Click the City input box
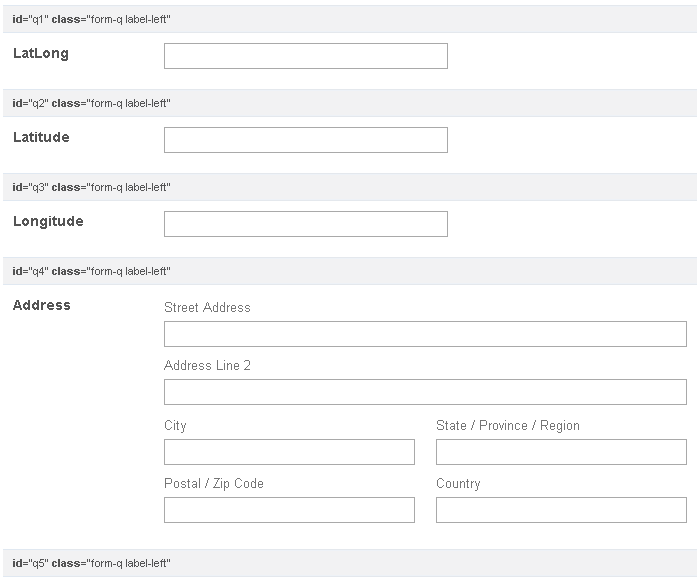The width and height of the screenshot is (697, 584). 289,452
